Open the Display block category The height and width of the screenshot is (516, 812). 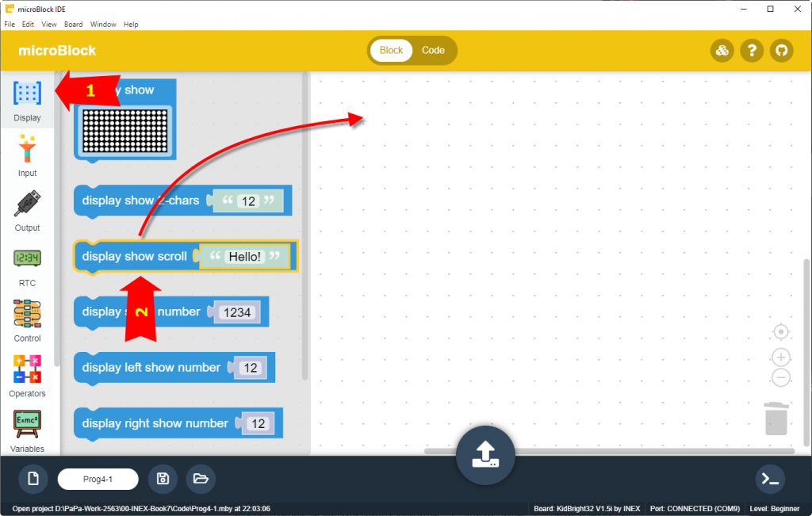(27, 101)
